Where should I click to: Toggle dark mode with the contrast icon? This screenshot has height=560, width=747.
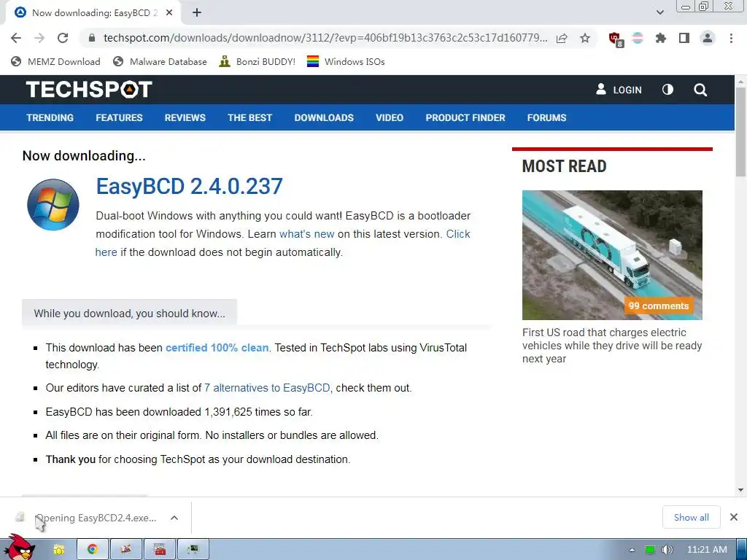pyautogui.click(x=668, y=90)
